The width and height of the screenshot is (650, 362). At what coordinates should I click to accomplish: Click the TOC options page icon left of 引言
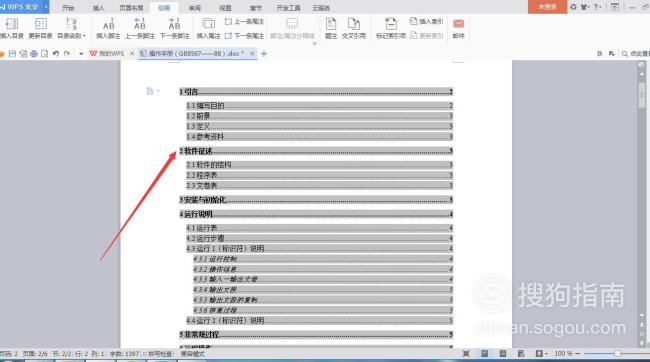[x=150, y=91]
